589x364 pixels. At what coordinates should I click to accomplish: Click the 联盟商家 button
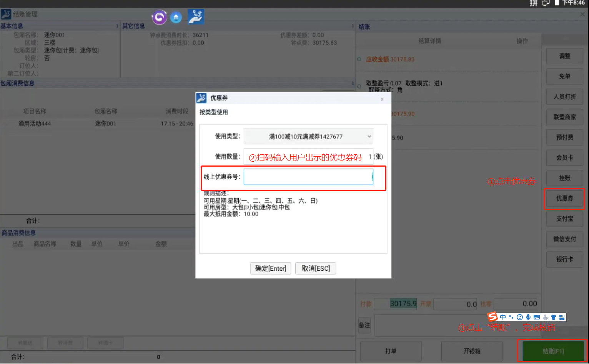pos(565,117)
